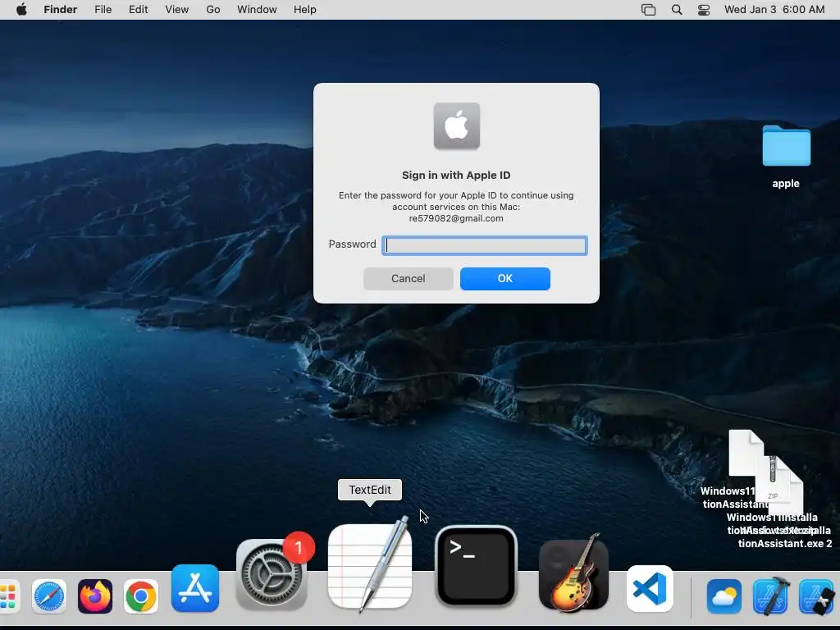The image size is (840, 630).
Task: Click the date and time in menu bar
Action: coord(774,10)
